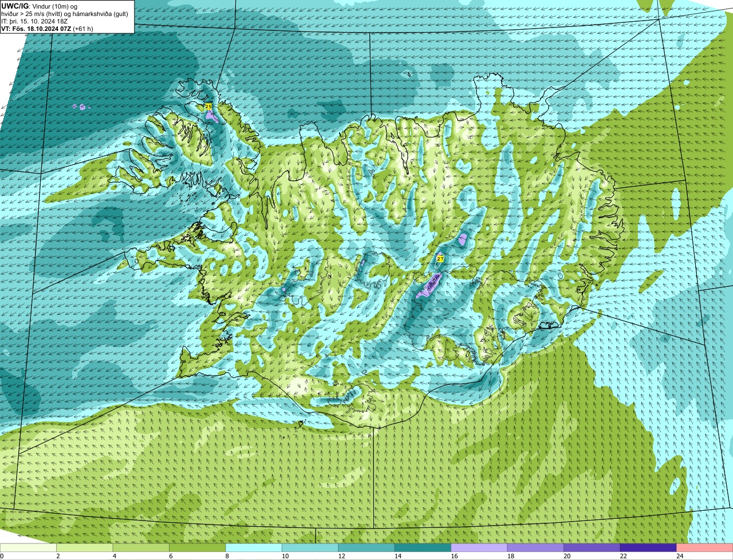Click the "4" tick label on the color scale
733x560 pixels.
(114, 556)
